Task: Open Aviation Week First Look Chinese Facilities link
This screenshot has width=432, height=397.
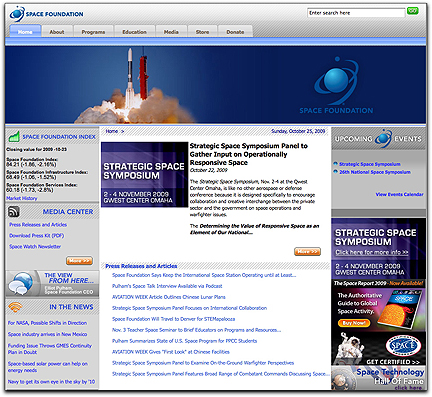Action: [x=171, y=352]
